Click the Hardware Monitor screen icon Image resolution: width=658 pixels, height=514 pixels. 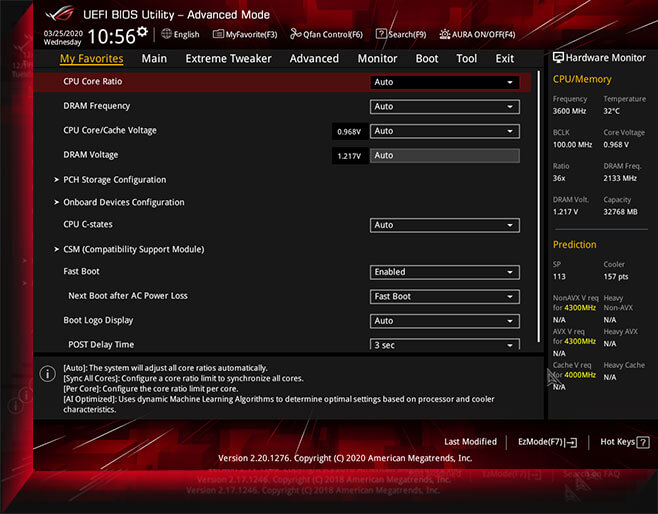tap(558, 57)
